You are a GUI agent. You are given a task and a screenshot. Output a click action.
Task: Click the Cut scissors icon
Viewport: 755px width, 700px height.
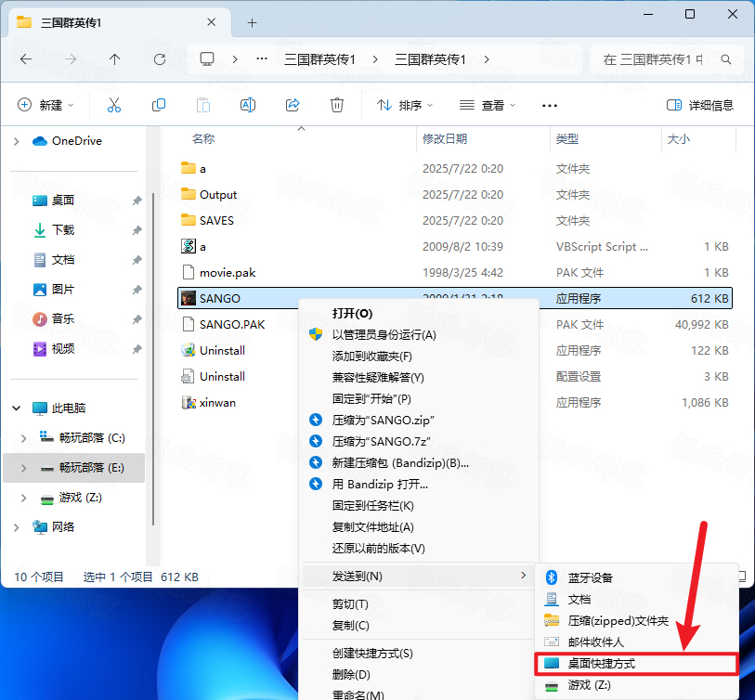click(114, 105)
